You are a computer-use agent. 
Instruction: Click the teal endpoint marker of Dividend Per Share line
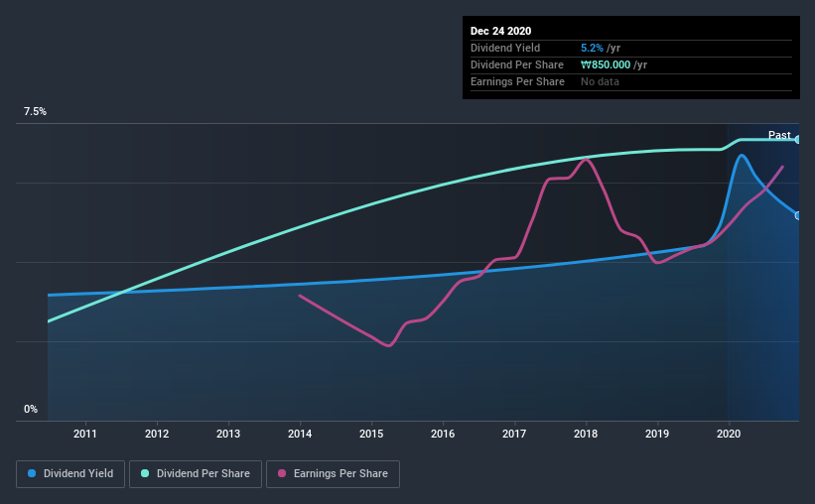(798, 140)
